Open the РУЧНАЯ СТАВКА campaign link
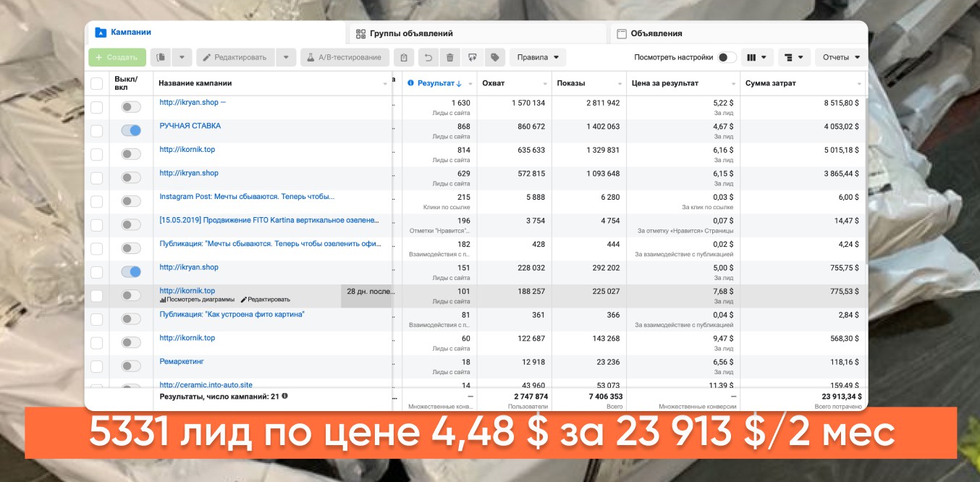The width and height of the screenshot is (980, 482). [190, 126]
